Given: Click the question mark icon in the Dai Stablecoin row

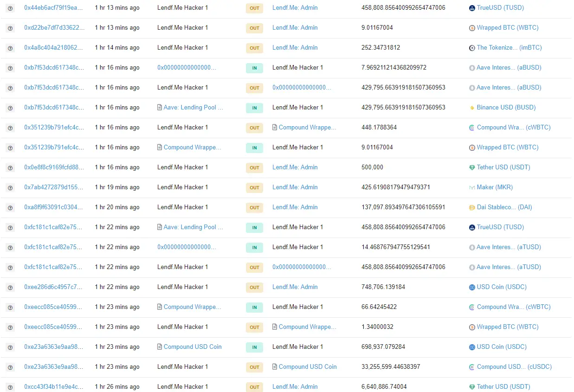Looking at the screenshot, I should pos(10,207).
